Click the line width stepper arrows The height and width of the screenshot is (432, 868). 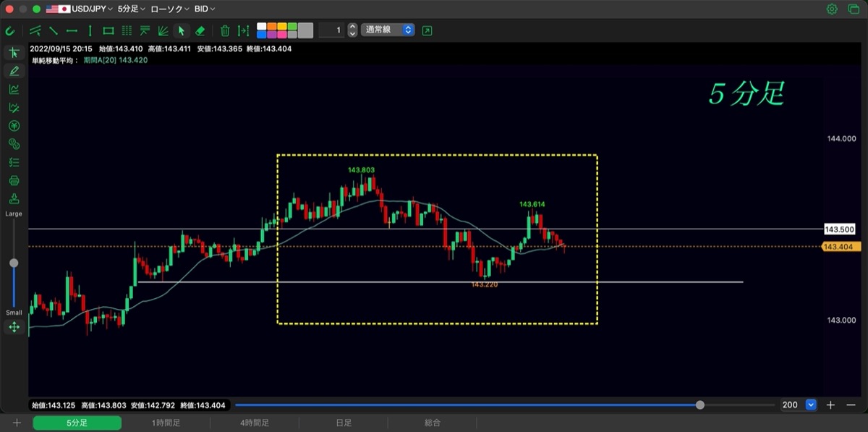[352, 30]
